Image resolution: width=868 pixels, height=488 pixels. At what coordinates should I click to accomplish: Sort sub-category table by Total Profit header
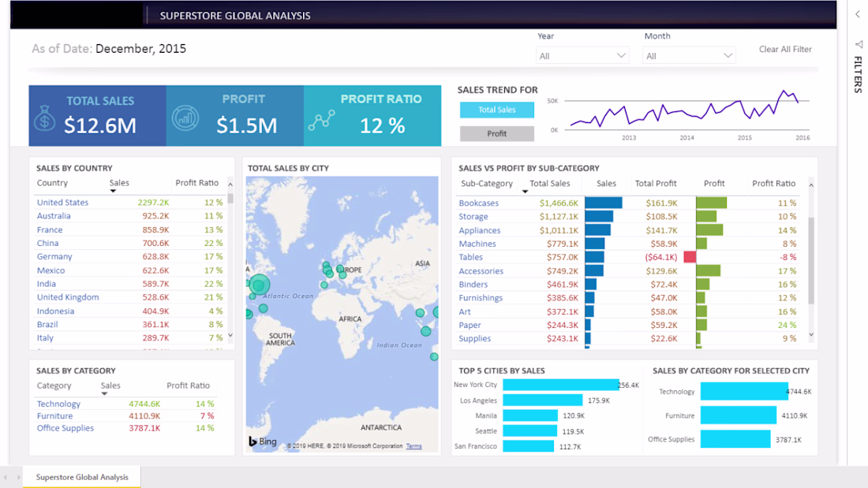[656, 183]
